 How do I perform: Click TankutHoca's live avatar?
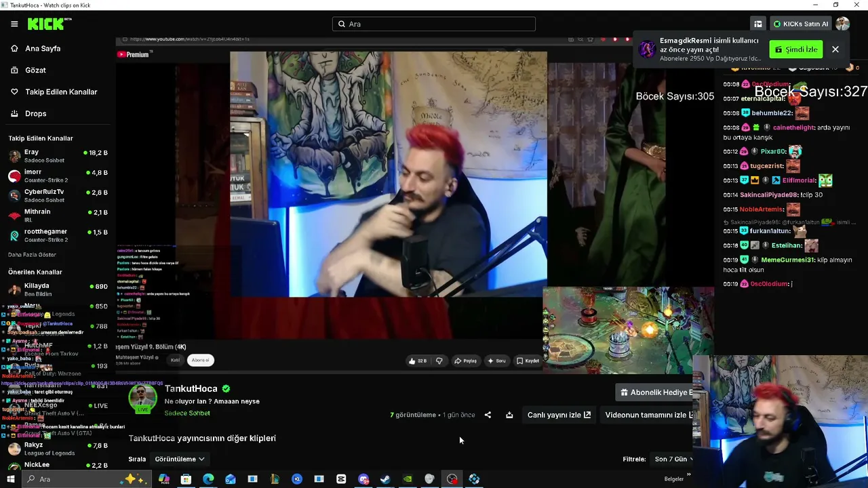coord(143,399)
